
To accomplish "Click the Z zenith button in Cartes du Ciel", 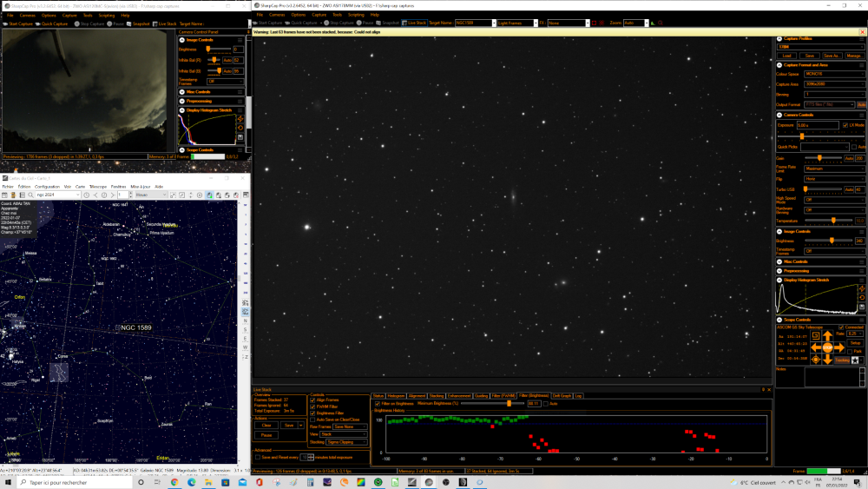I will 246,357.
